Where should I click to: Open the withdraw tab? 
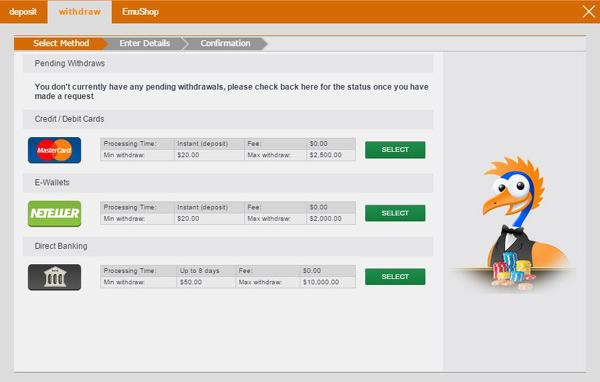pyautogui.click(x=80, y=12)
